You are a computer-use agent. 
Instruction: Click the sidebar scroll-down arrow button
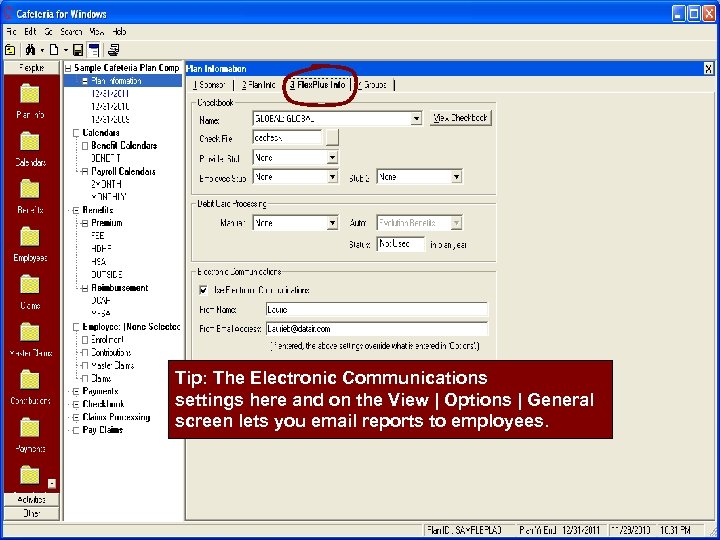click(52, 484)
